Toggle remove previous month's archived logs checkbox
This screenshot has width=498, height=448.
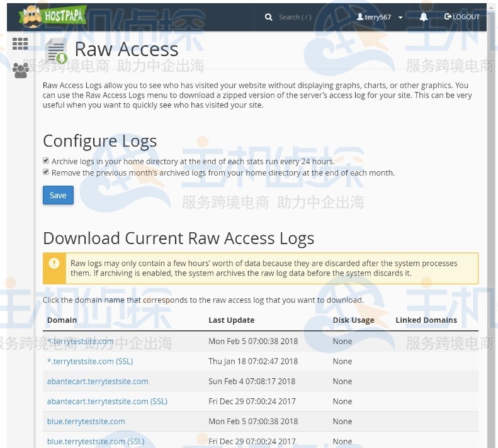pos(46,172)
